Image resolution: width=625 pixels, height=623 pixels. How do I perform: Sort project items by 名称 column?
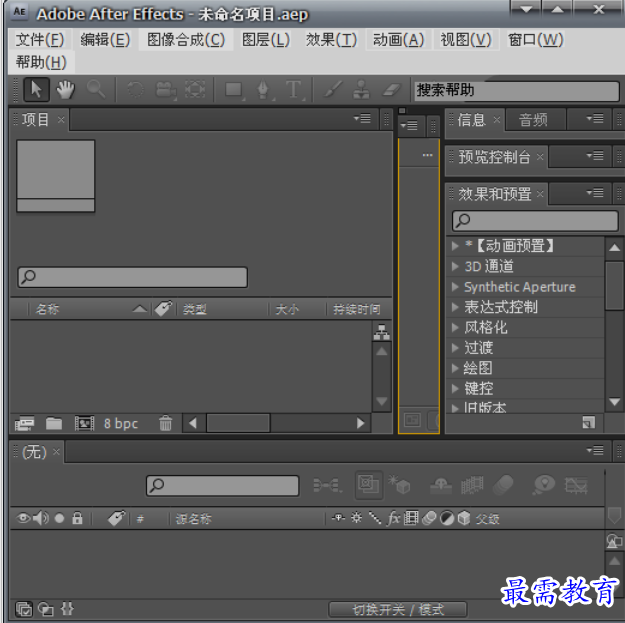click(x=47, y=309)
